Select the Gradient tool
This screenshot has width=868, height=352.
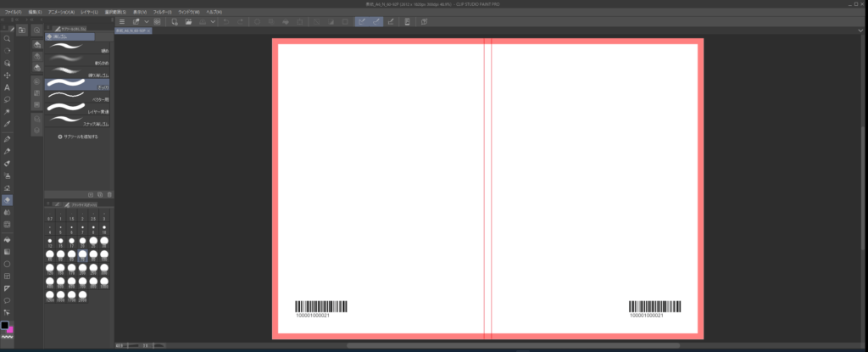point(7,252)
